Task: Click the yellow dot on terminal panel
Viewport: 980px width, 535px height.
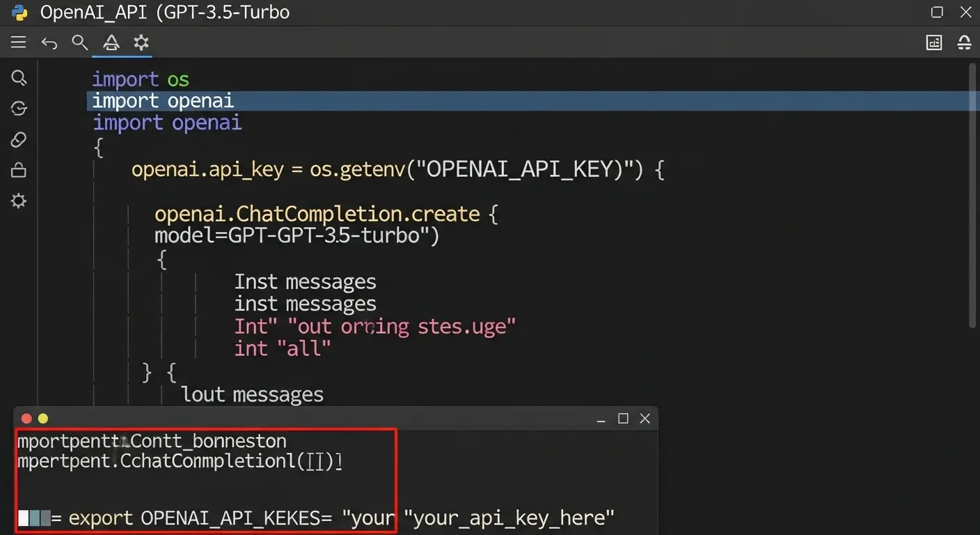Action: coord(42,419)
